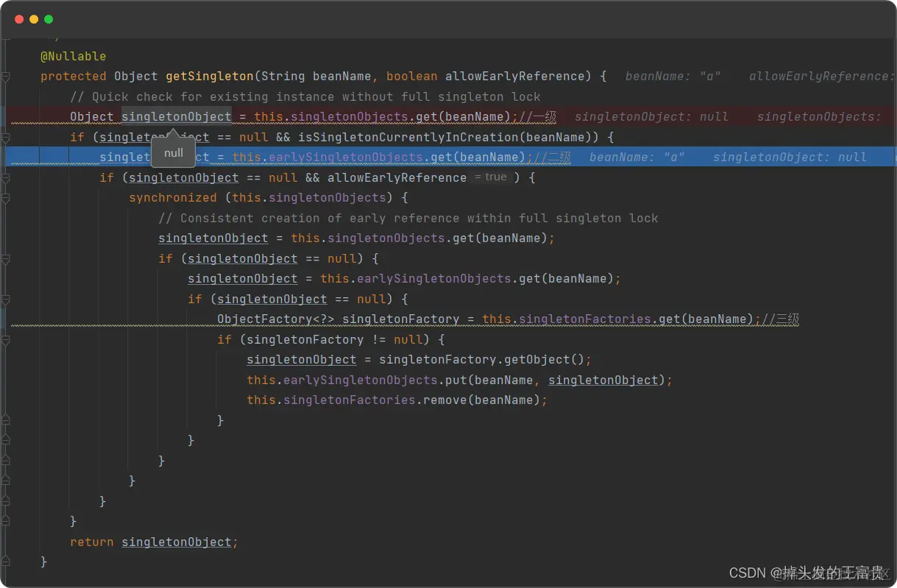Click the synchronized keyword

pos(173,198)
